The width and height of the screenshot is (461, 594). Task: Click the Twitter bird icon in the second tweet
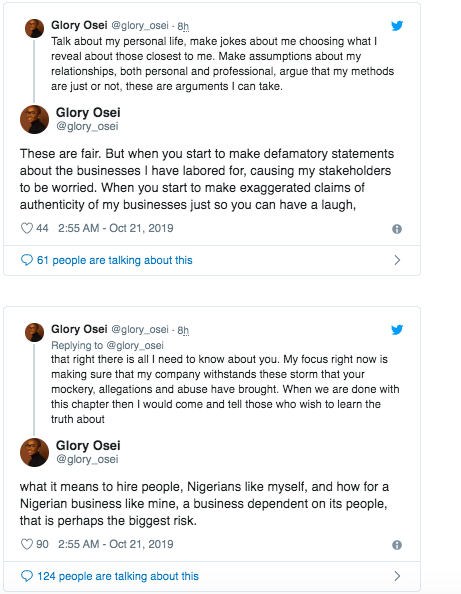coord(397,330)
